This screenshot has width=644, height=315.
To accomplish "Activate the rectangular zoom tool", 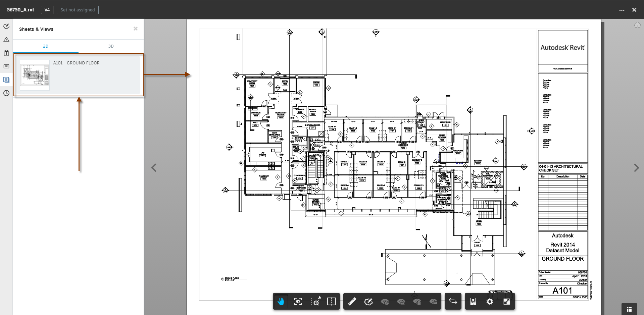I will (315, 301).
